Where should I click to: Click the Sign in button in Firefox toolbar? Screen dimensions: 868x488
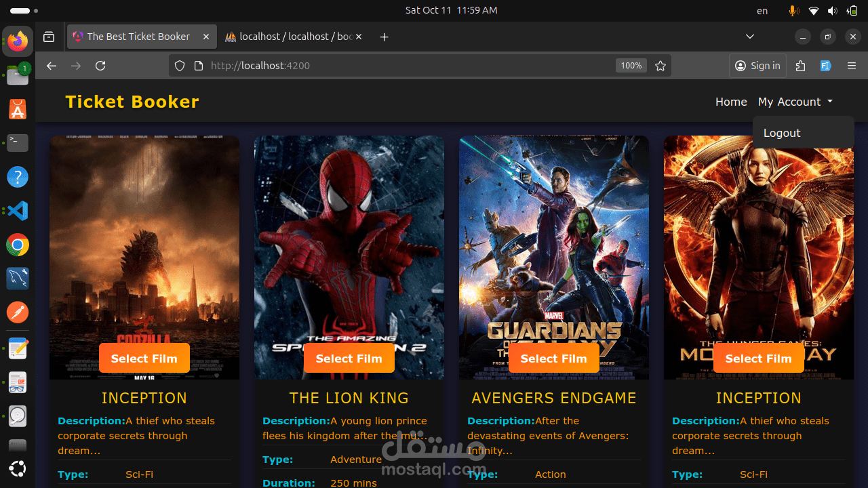tap(757, 66)
